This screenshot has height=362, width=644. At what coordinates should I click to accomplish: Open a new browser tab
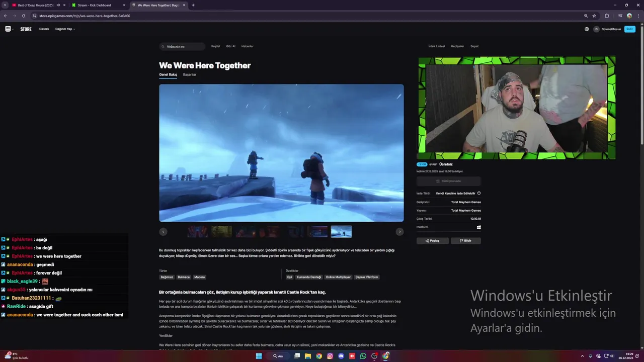[x=193, y=5]
